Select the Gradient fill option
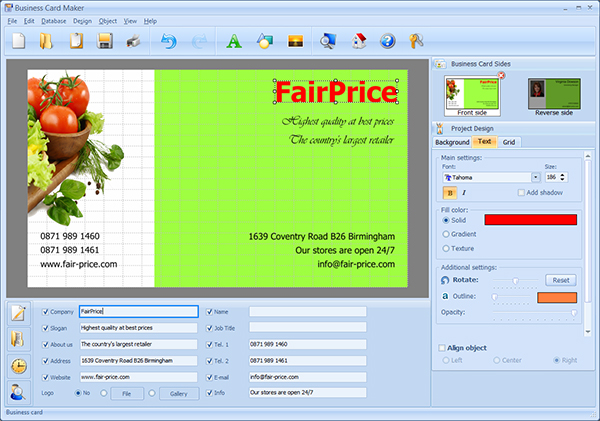Image resolution: width=600 pixels, height=421 pixels. coord(446,233)
